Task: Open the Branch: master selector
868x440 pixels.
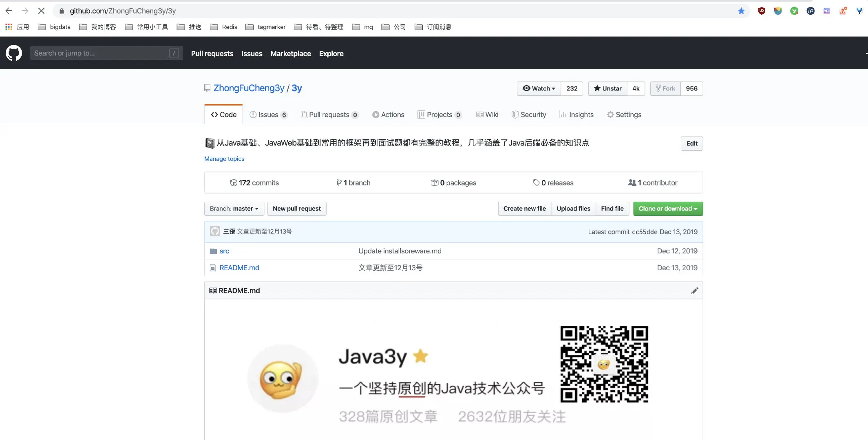Action: (x=234, y=208)
